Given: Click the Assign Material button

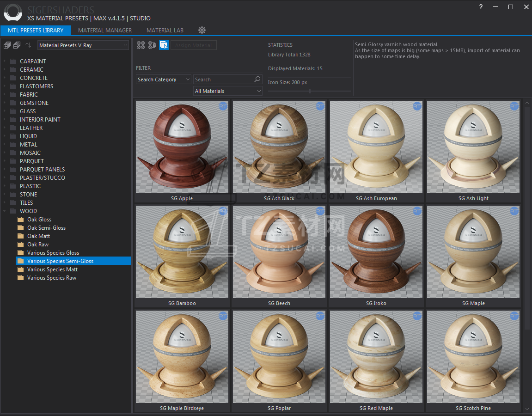Looking at the screenshot, I should 193,45.
